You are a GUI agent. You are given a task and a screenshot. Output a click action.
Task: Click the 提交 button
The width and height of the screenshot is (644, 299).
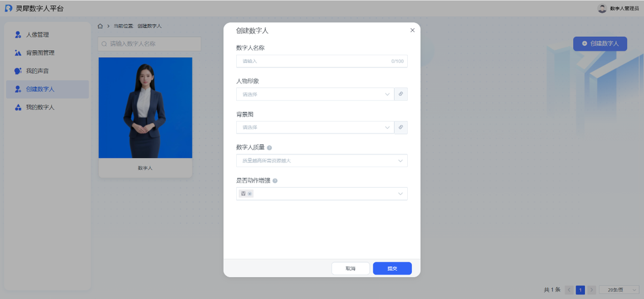point(392,269)
